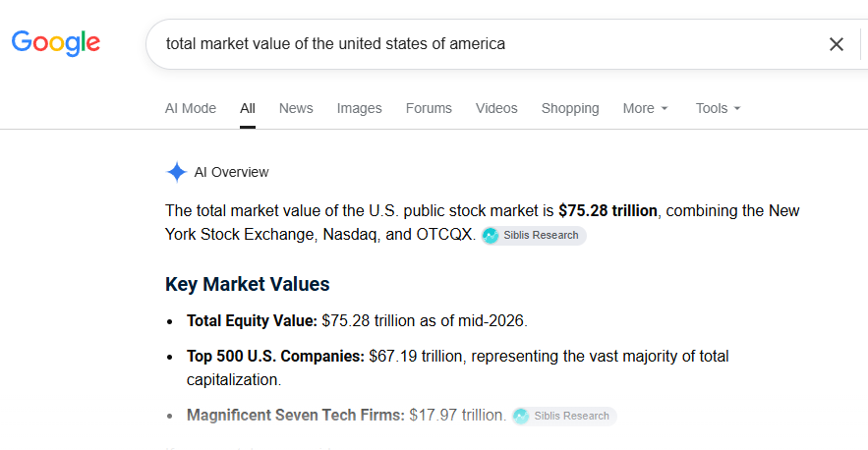Click in the search query field
The height and width of the screenshot is (450, 868).
(x=488, y=44)
